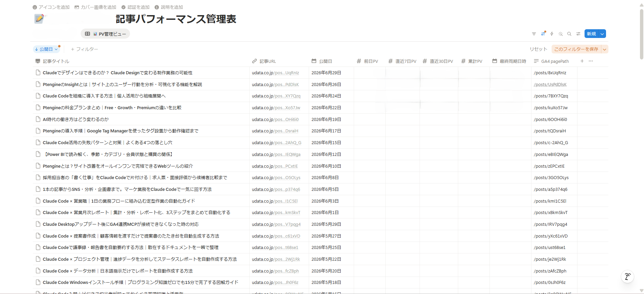Click the 新規 button to add a record

point(592,34)
